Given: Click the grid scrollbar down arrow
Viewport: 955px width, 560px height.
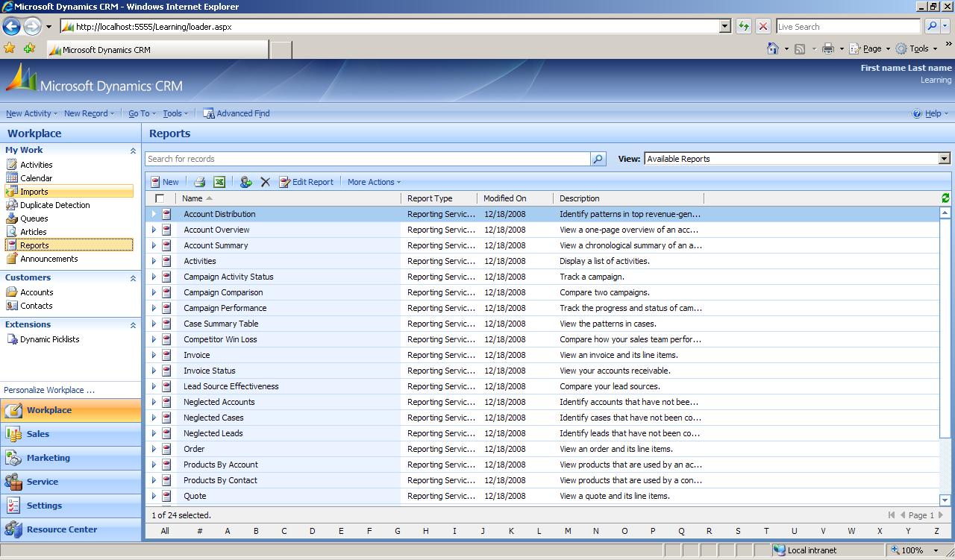Looking at the screenshot, I should (945, 500).
